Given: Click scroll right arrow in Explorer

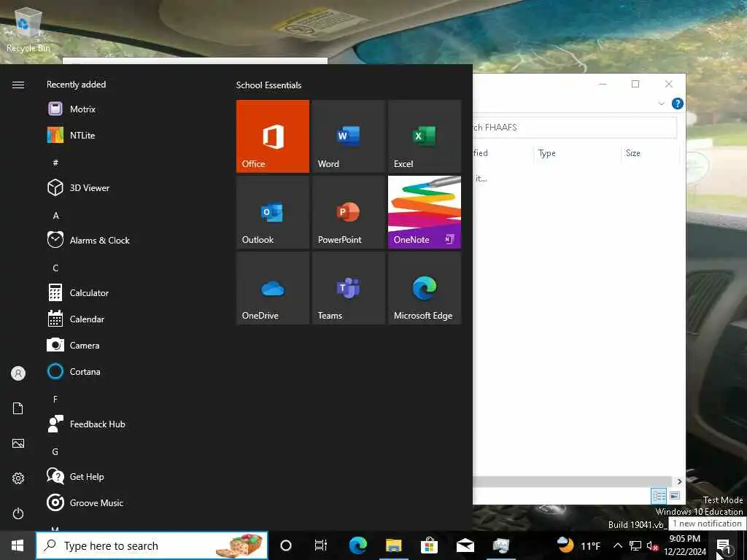Looking at the screenshot, I should pos(679,481).
